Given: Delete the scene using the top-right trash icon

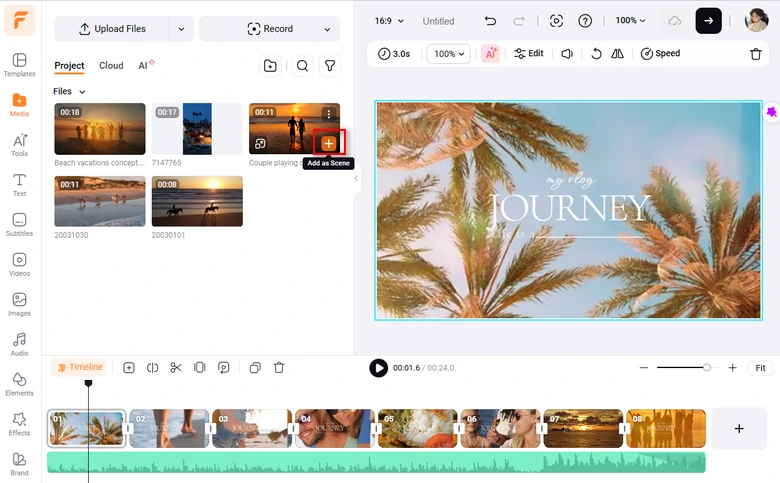Looking at the screenshot, I should [x=755, y=54].
